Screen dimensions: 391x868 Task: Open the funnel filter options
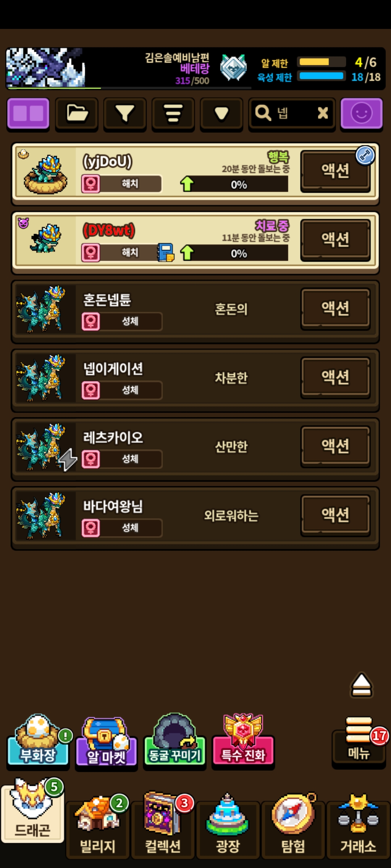click(x=125, y=114)
